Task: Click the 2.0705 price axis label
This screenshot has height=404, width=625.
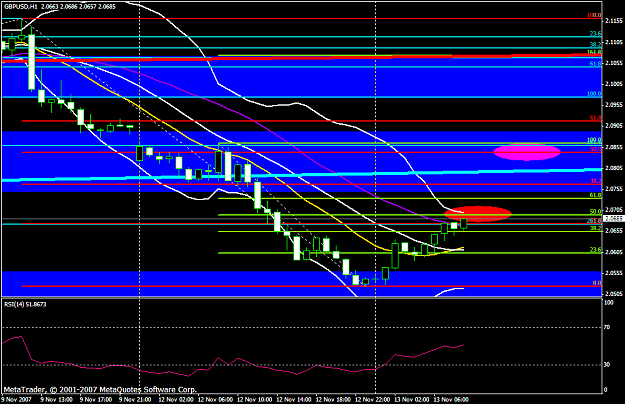Action: coord(614,210)
